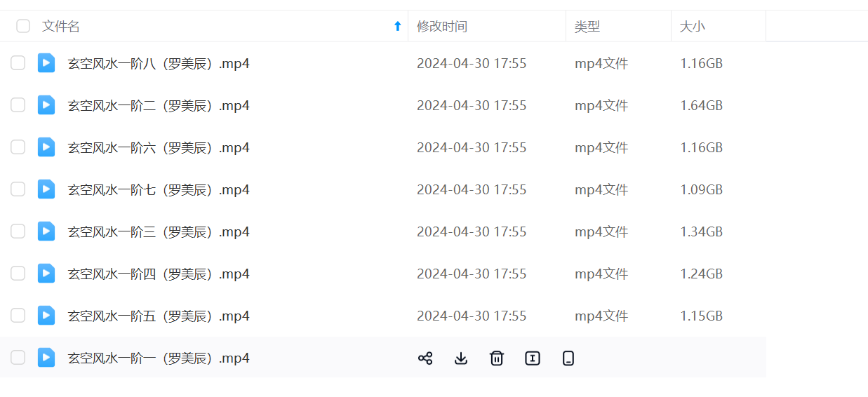The image size is (868, 397).
Task: Click the 文件名 column header label
Action: point(61,27)
